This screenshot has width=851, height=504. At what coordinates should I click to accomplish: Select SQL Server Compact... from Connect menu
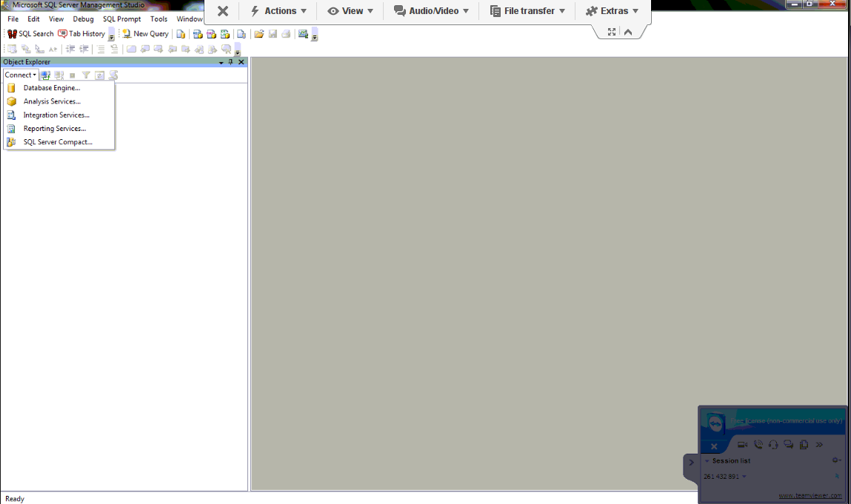tap(59, 142)
